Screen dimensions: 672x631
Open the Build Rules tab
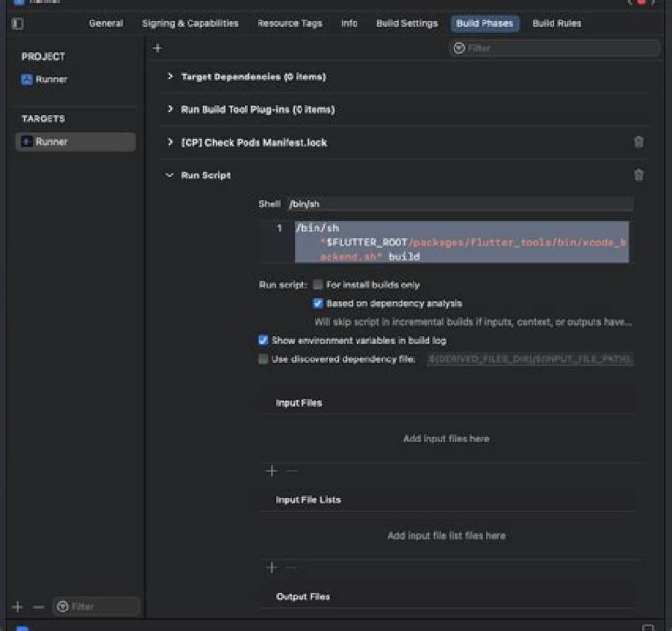pos(556,23)
